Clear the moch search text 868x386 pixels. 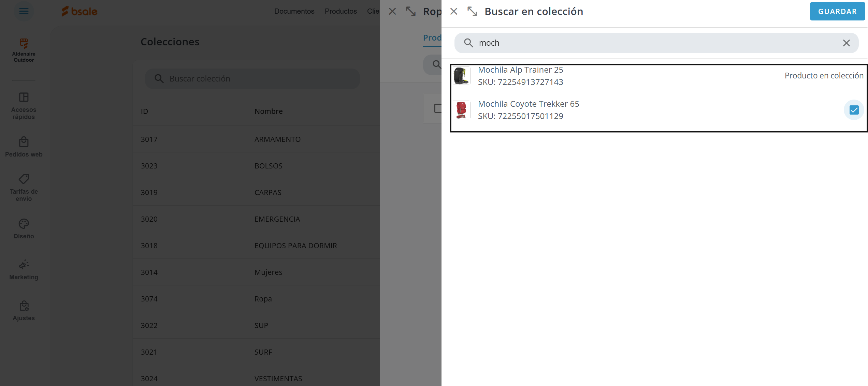coord(846,43)
